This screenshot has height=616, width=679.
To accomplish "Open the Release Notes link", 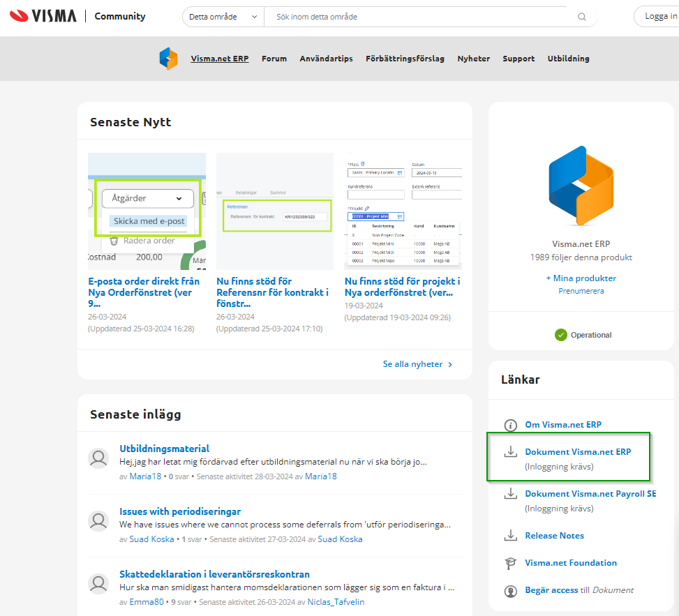I will coord(554,536).
